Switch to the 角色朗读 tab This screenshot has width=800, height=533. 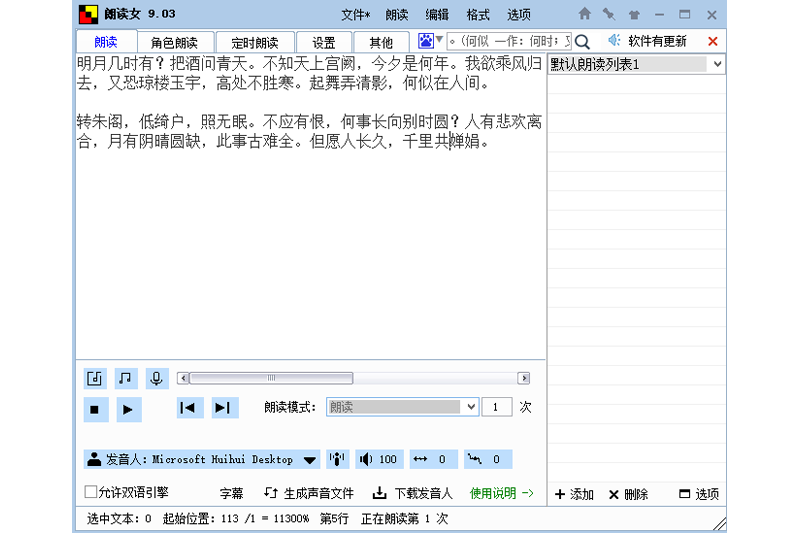click(174, 43)
